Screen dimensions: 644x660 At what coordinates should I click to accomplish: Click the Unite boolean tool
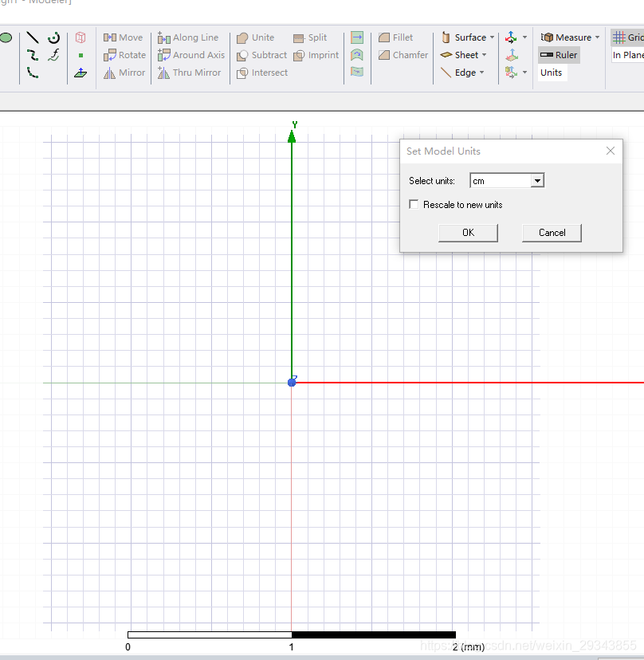click(255, 37)
